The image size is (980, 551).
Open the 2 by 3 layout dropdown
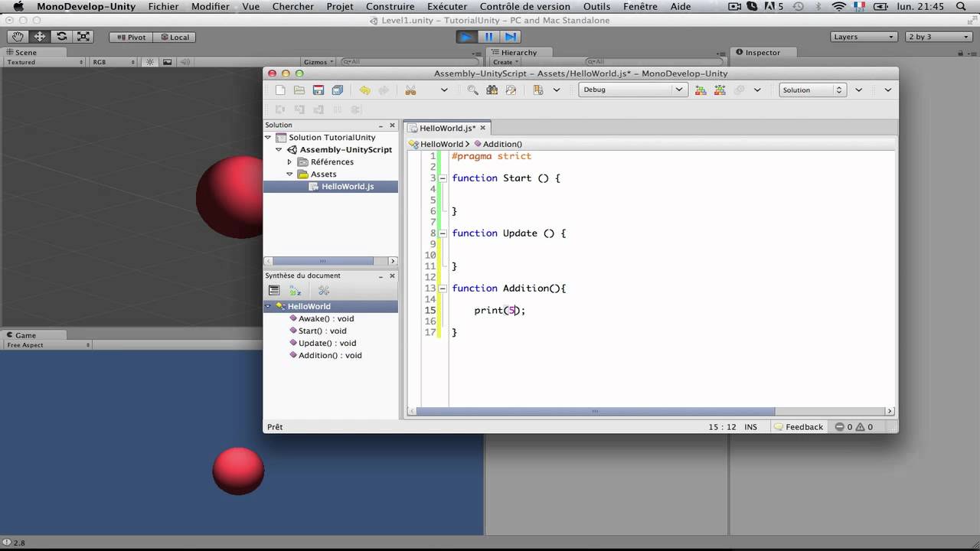pyautogui.click(x=939, y=37)
